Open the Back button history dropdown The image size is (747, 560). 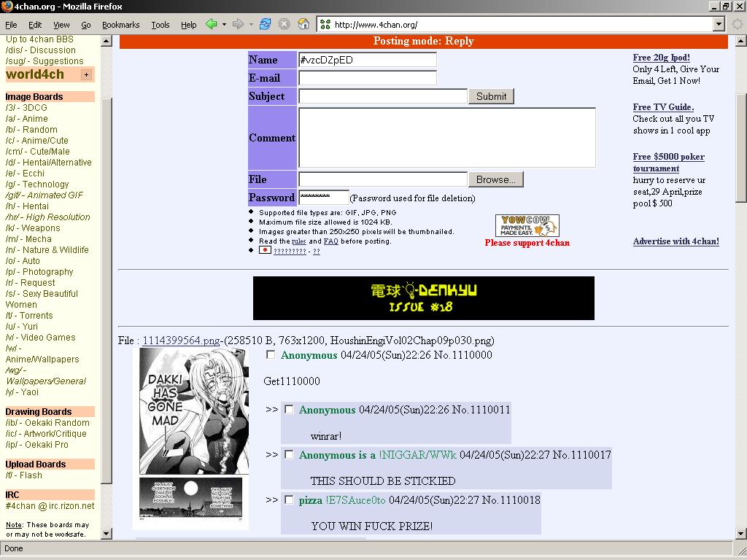(224, 24)
